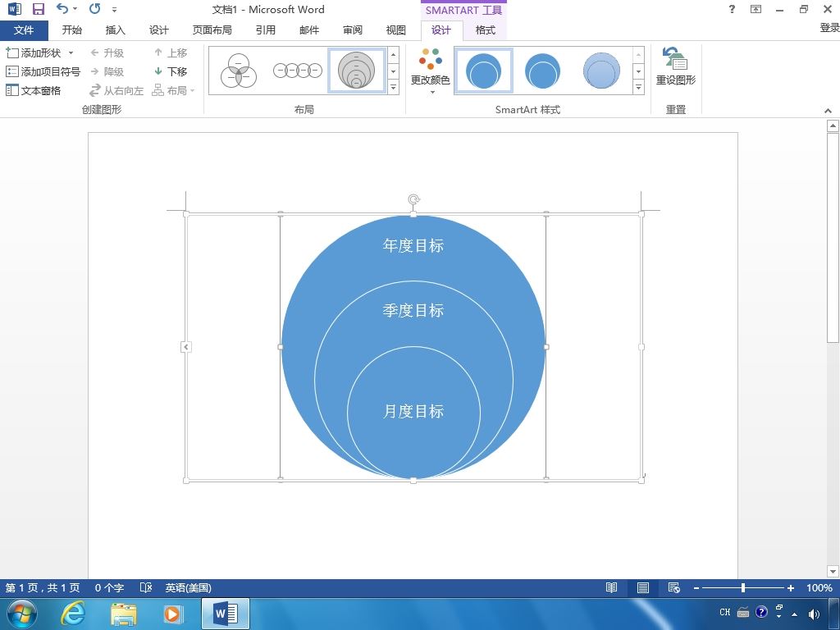
Task: Expand the Layouts gallery more button
Action: point(393,87)
